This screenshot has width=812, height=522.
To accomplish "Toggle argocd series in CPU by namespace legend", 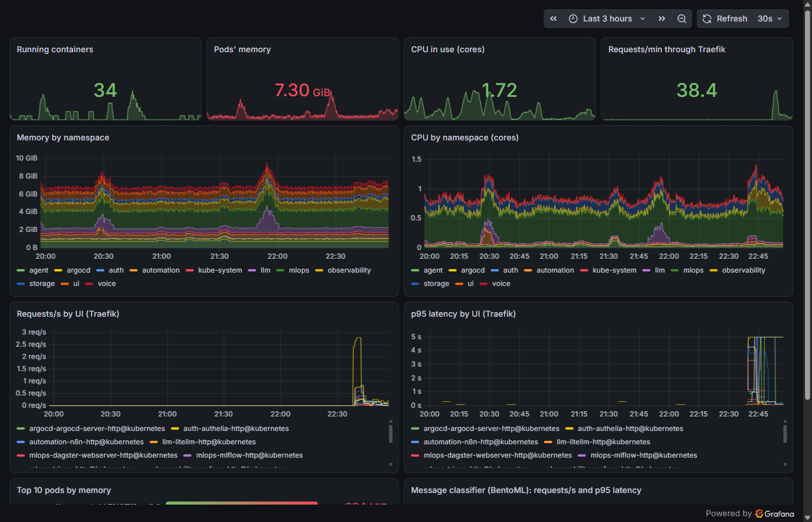I will 473,270.
